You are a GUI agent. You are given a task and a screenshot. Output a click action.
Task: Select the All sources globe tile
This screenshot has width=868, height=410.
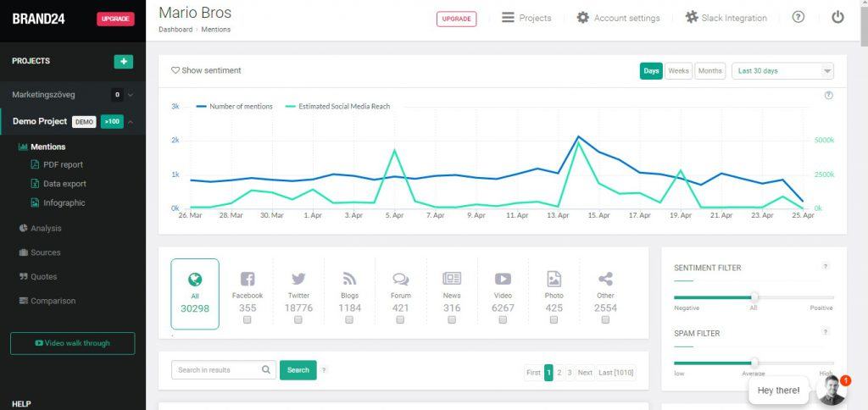coord(195,294)
